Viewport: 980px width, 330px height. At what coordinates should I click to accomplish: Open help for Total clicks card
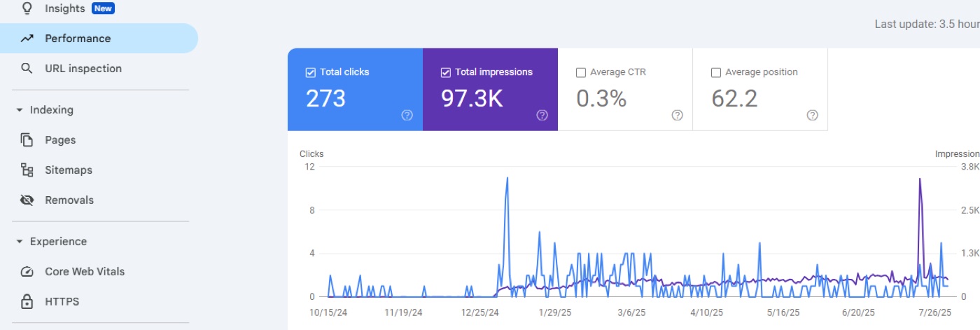click(407, 116)
